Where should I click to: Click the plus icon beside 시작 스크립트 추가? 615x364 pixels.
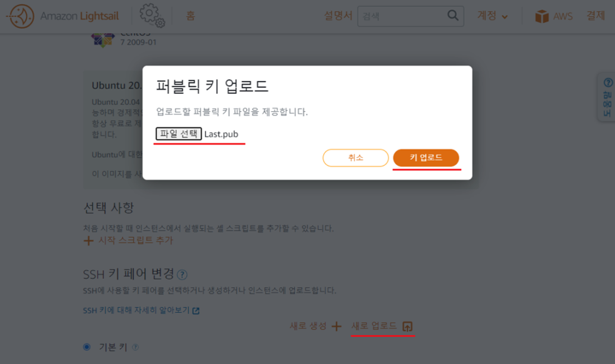88,240
